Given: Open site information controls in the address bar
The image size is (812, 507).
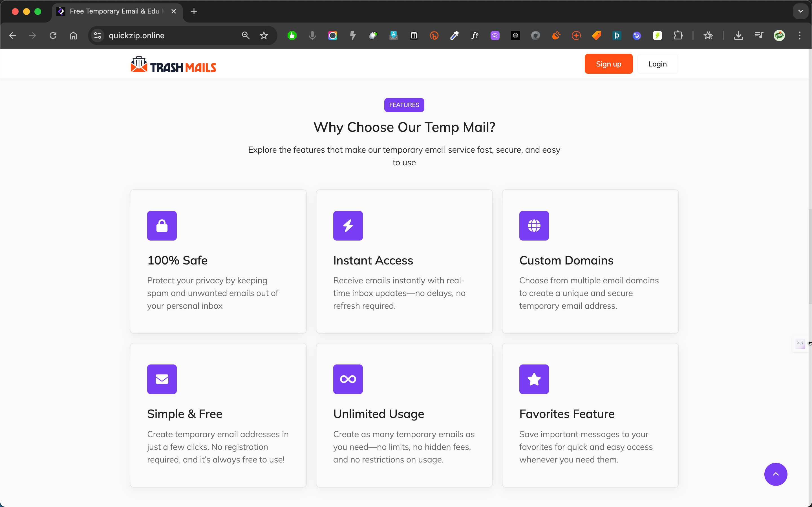Looking at the screenshot, I should pos(97,35).
